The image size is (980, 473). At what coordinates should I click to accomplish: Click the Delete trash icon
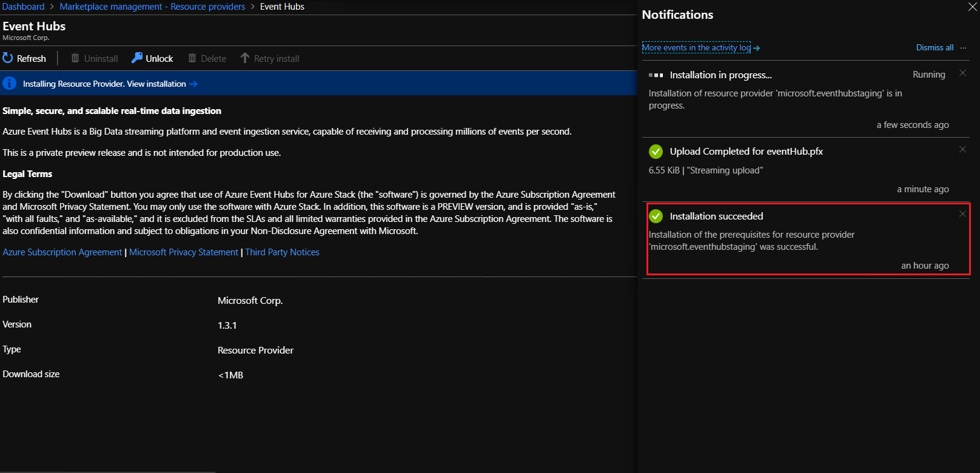click(x=192, y=58)
